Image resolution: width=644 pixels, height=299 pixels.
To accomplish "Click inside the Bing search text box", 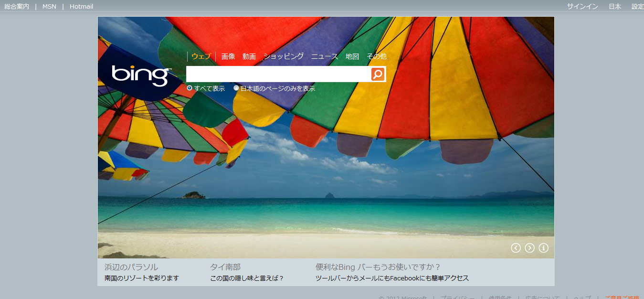I will [278, 74].
